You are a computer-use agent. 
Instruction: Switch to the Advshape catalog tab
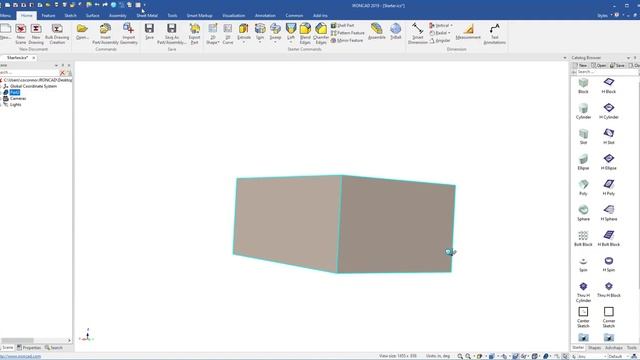tap(613, 348)
